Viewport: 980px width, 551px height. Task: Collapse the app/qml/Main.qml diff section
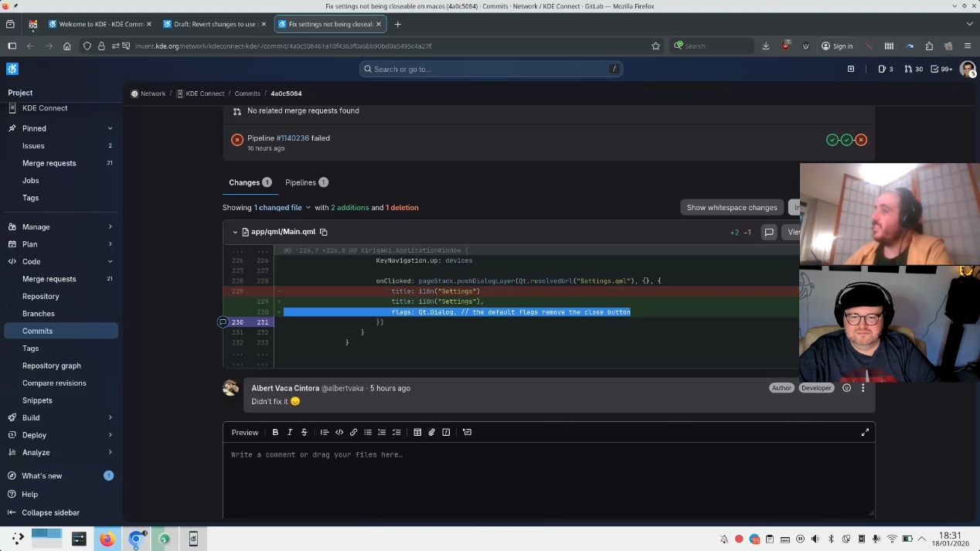tap(235, 231)
